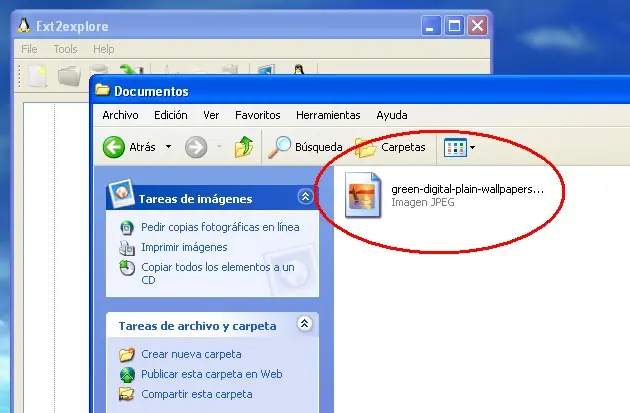Click Copiar todos los elementos a un CD
The height and width of the screenshot is (413, 630).
click(218, 274)
